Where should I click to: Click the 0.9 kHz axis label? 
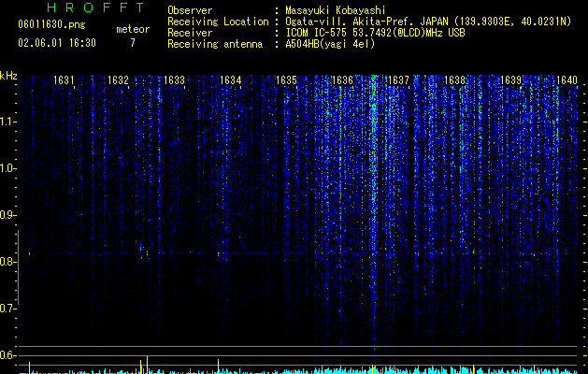coord(7,215)
